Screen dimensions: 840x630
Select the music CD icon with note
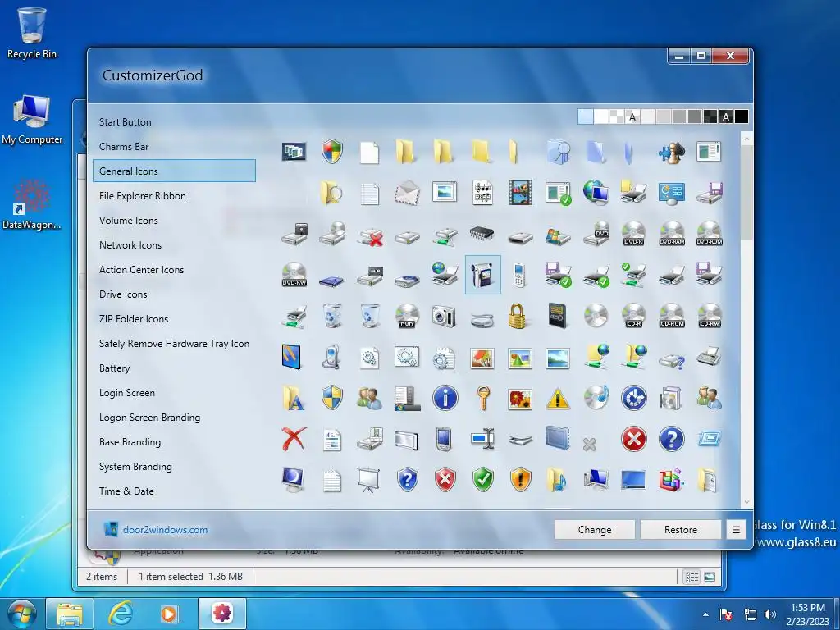596,398
